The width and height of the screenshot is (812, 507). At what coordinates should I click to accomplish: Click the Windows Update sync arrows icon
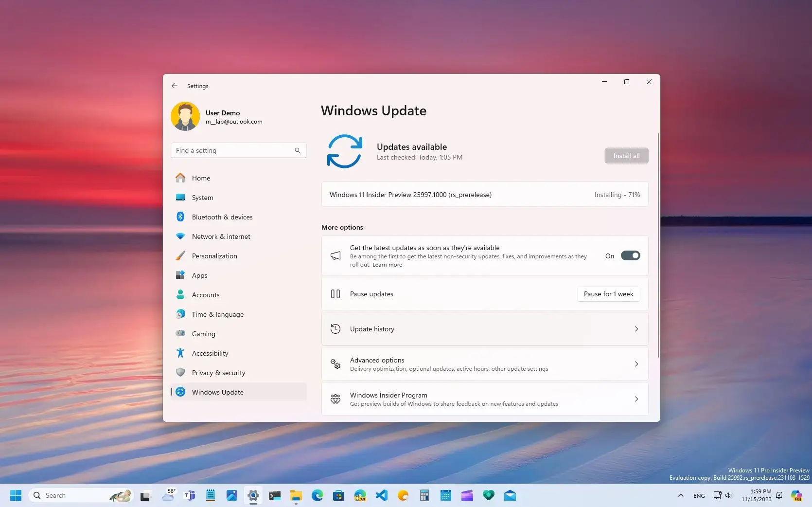click(345, 151)
